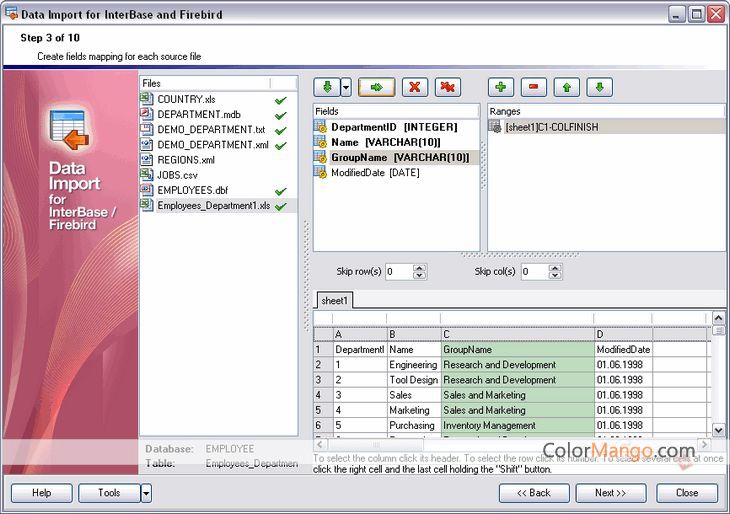This screenshot has height=514, width=730.
Task: Increase the Skip col(s) value
Action: tap(555, 268)
